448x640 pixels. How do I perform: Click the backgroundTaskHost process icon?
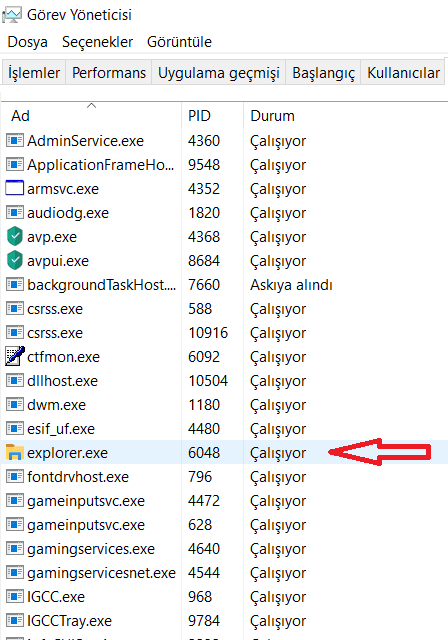click(x=15, y=284)
